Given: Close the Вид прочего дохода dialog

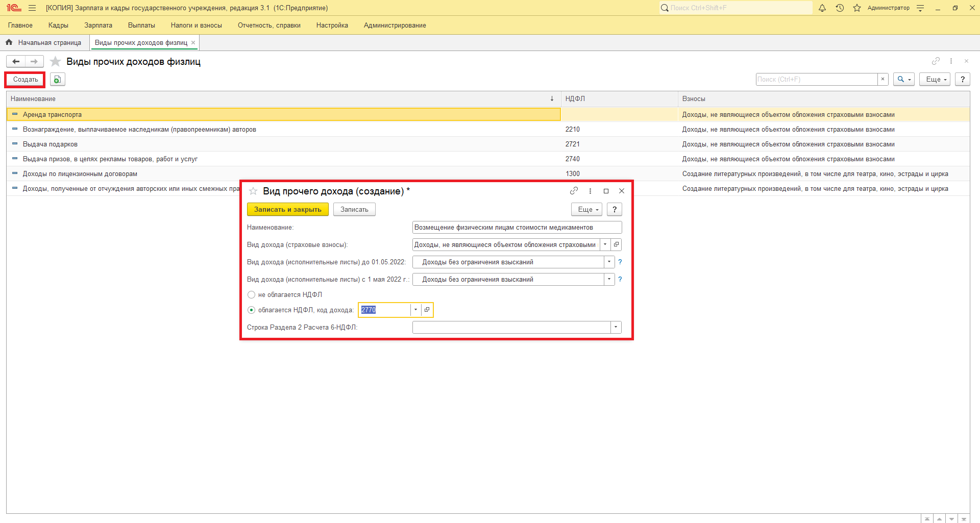Looking at the screenshot, I should [622, 191].
